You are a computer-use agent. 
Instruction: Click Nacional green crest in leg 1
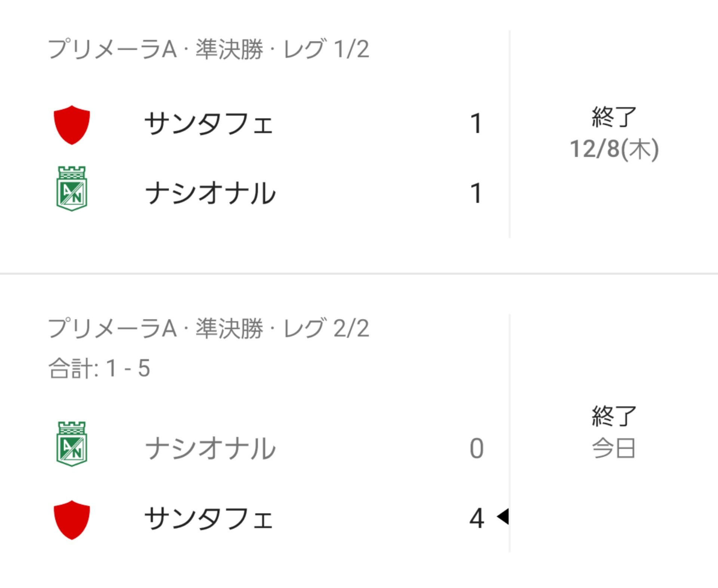pyautogui.click(x=72, y=189)
